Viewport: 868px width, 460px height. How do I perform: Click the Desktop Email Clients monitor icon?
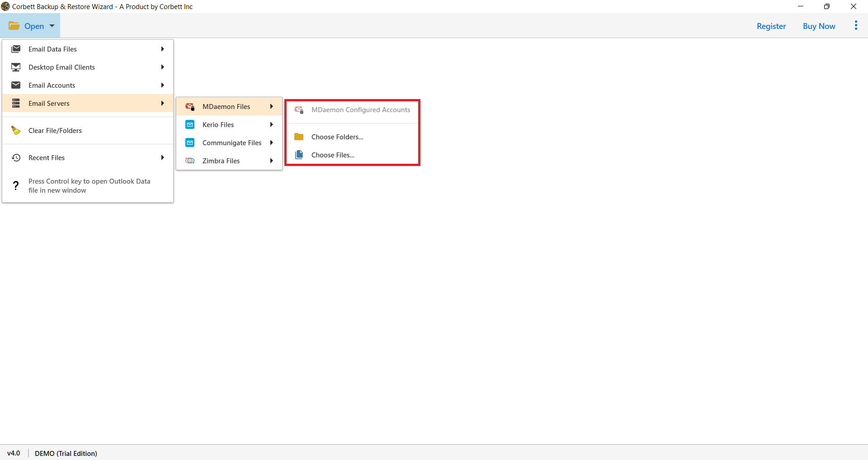pyautogui.click(x=16, y=67)
